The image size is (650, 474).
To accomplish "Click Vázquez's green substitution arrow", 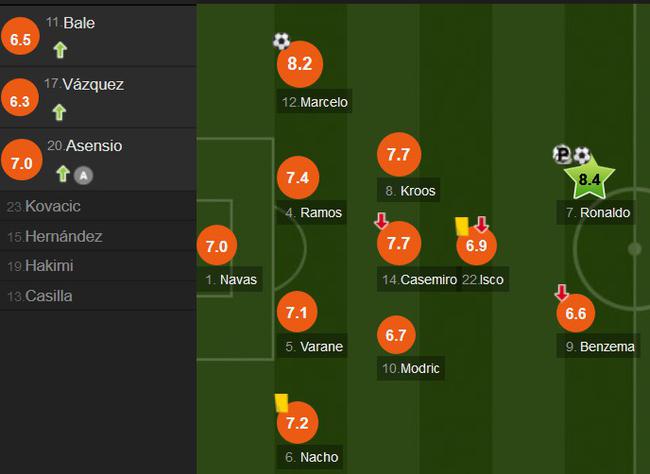I will click(x=59, y=112).
